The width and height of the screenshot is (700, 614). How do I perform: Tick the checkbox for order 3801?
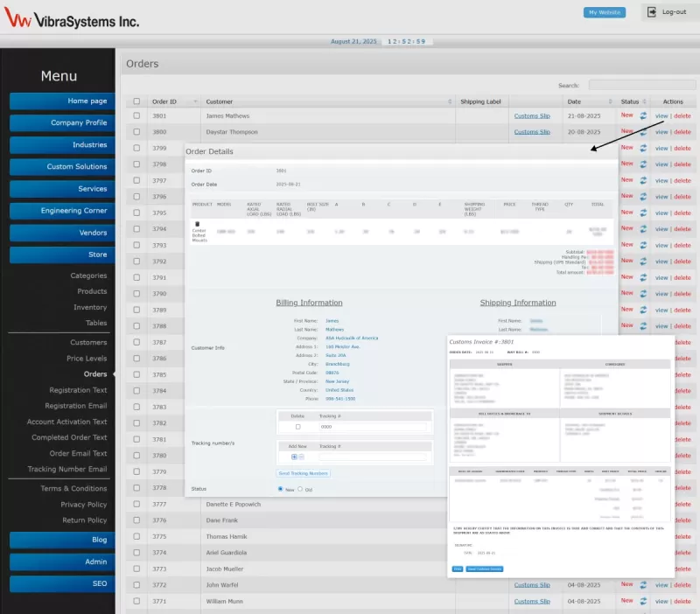click(x=136, y=115)
